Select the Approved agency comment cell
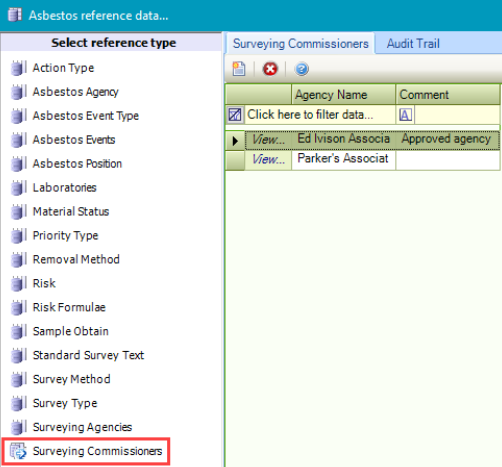502x467 pixels. (x=448, y=139)
